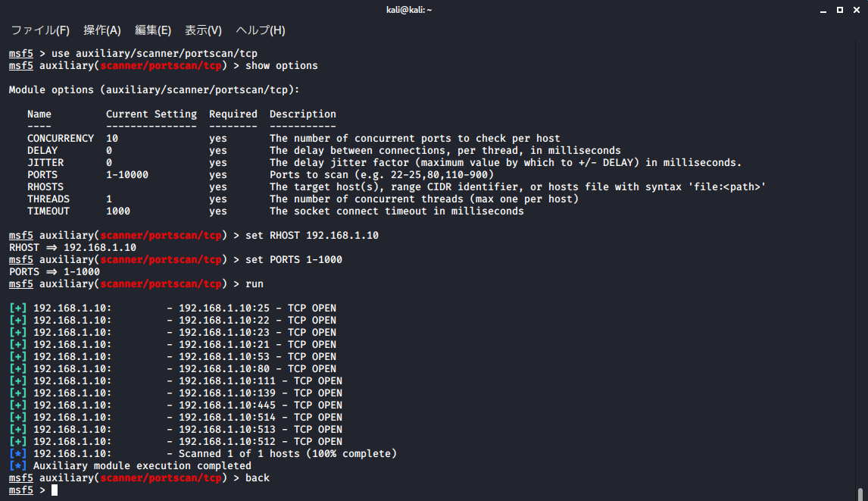Click the RHOSTS option description text

517,186
